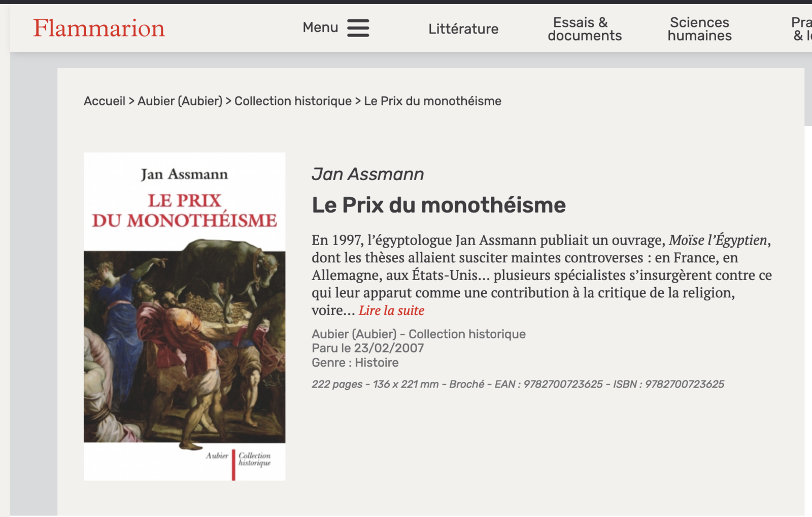Click Lire la suite link
Viewport: 812px width, 517px height.
(x=391, y=311)
